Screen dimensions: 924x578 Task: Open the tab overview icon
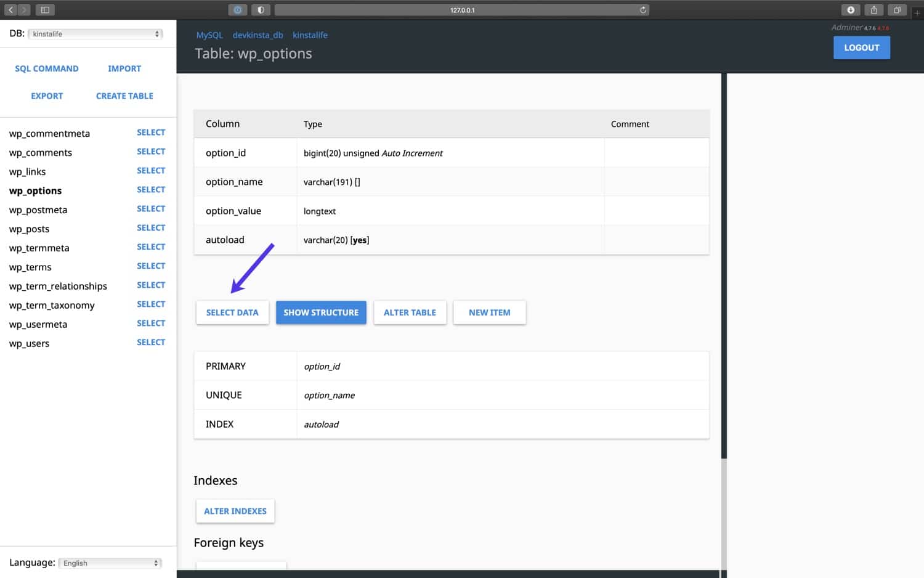[897, 10]
